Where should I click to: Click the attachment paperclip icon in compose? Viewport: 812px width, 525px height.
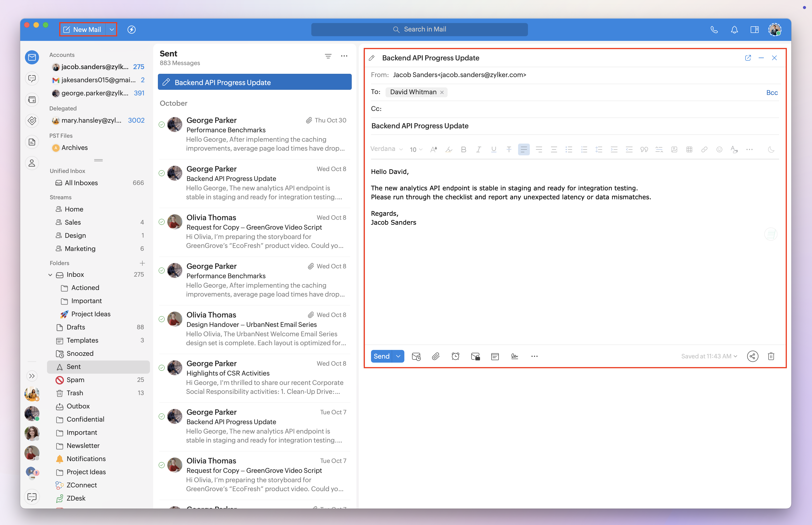point(435,356)
